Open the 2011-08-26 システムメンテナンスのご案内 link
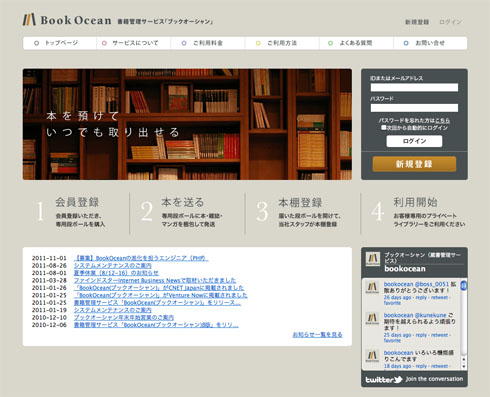The width and height of the screenshot is (490, 397). 113,265
